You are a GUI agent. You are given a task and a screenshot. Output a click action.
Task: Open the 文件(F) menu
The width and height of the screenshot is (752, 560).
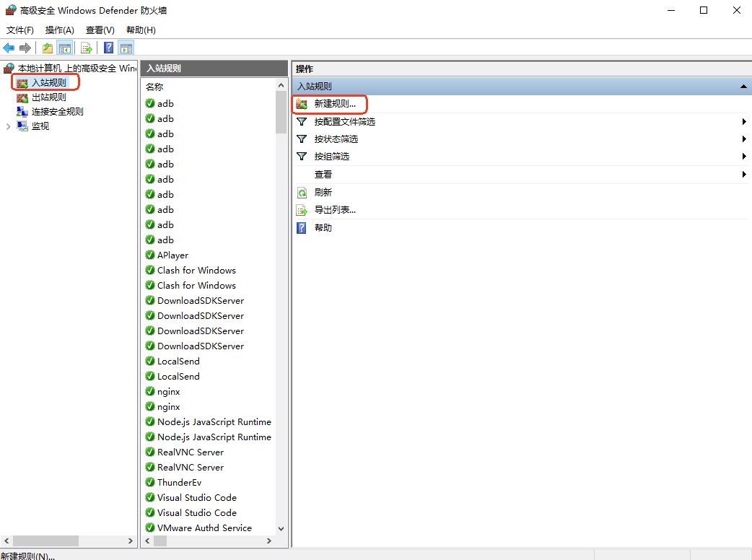20,30
